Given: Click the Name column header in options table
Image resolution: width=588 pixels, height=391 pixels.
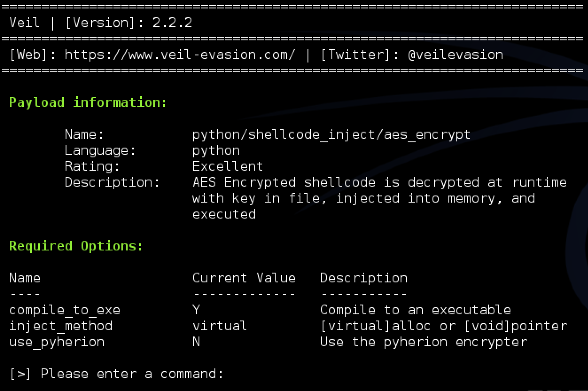Looking at the screenshot, I should [x=25, y=278].
